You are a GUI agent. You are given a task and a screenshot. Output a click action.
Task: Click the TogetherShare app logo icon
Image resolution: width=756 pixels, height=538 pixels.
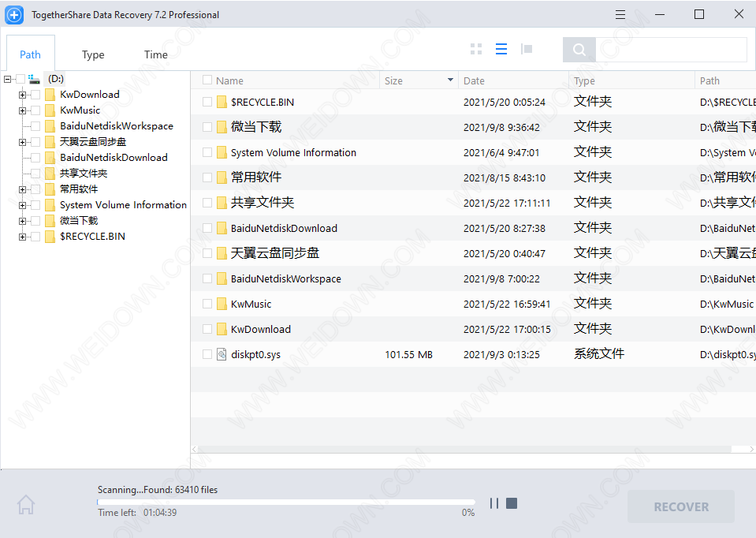[x=14, y=14]
